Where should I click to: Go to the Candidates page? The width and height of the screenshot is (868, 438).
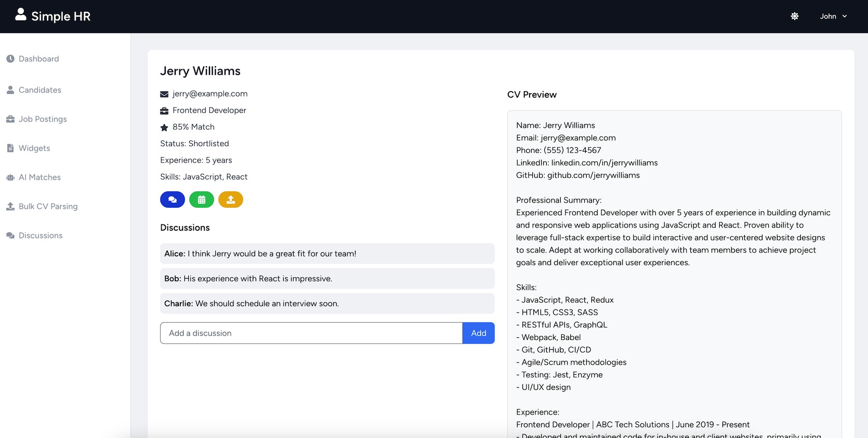40,90
